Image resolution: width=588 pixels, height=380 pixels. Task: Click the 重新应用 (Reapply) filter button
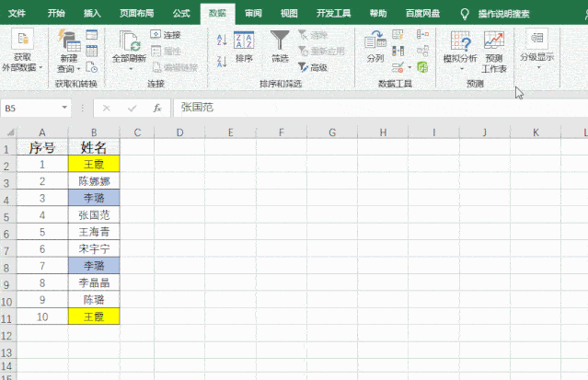click(x=321, y=51)
